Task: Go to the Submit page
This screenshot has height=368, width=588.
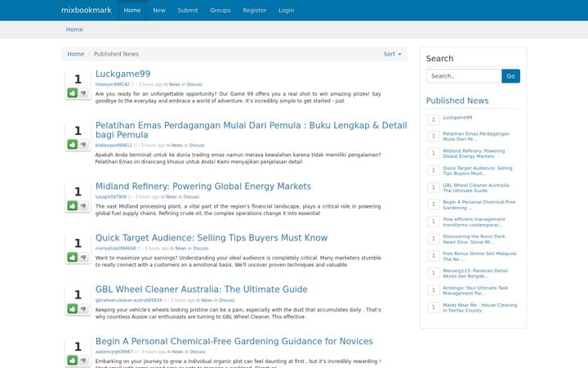Action: (x=188, y=10)
